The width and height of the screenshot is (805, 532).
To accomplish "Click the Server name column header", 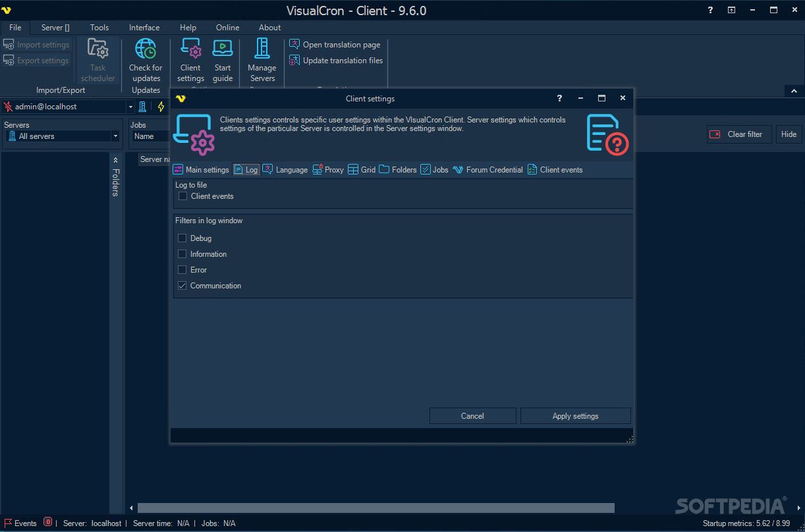I will pyautogui.click(x=155, y=159).
